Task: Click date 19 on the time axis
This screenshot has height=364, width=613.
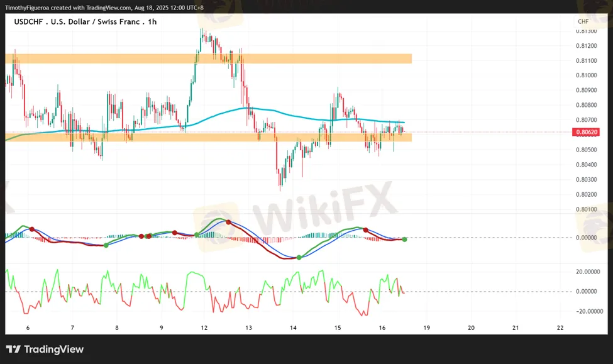Action: 427,328
